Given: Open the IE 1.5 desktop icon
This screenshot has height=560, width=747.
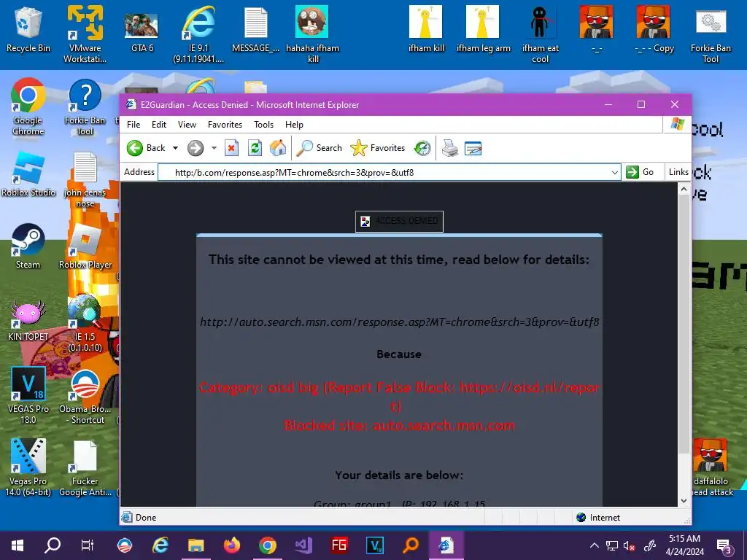Looking at the screenshot, I should pos(85,324).
